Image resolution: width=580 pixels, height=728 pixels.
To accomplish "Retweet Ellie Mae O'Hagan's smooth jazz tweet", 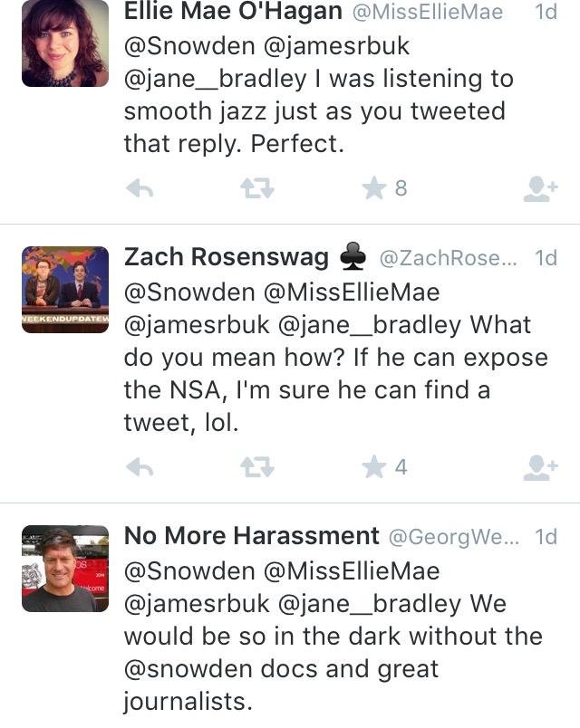I will point(251,188).
